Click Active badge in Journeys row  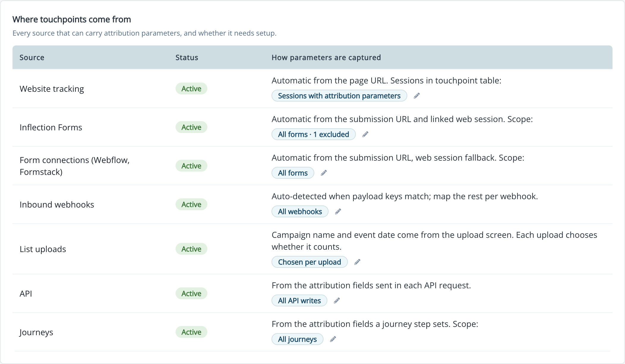coord(191,332)
